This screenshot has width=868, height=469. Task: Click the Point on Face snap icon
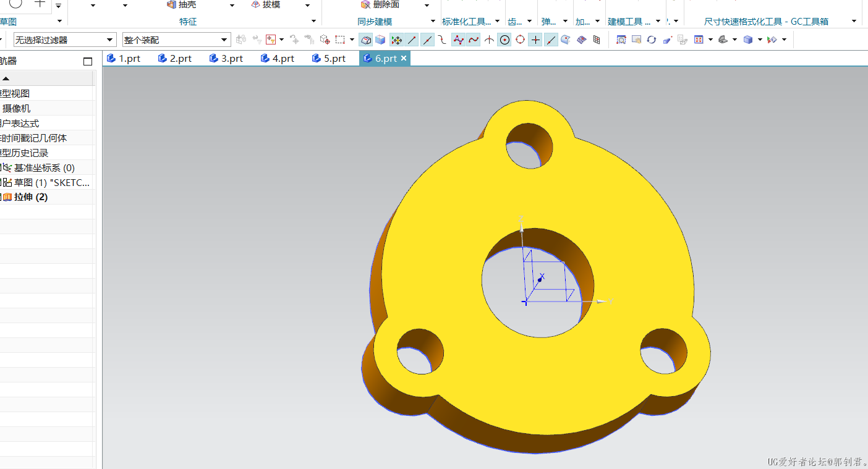(566, 40)
